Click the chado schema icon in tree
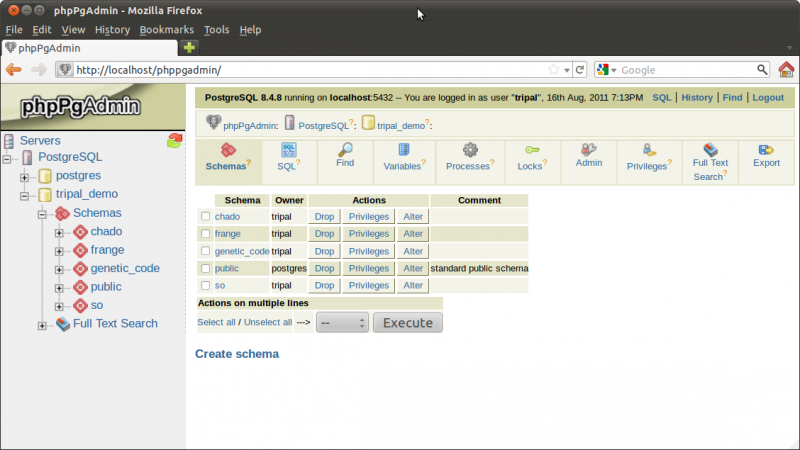The image size is (800, 450). (80, 232)
